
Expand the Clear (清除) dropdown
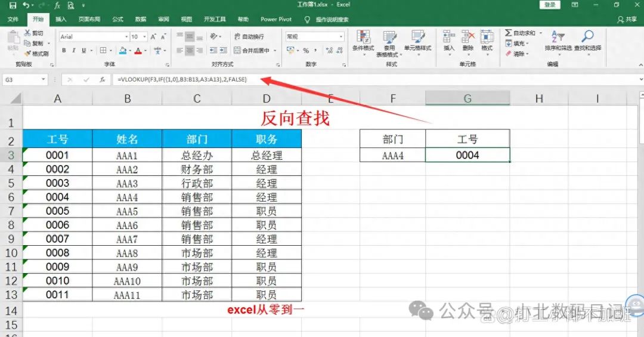[527, 54]
